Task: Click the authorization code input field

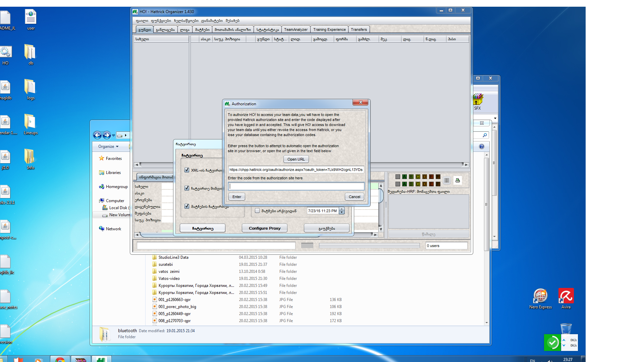Action: [296, 186]
